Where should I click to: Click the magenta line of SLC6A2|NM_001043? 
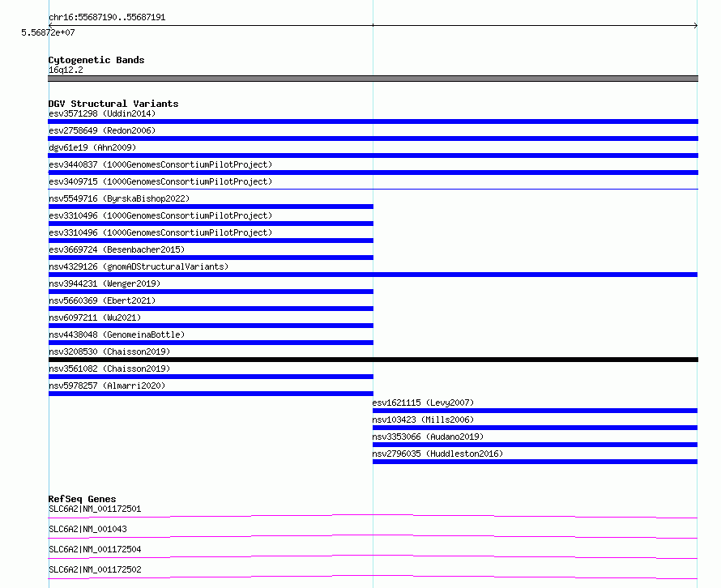pos(373,536)
